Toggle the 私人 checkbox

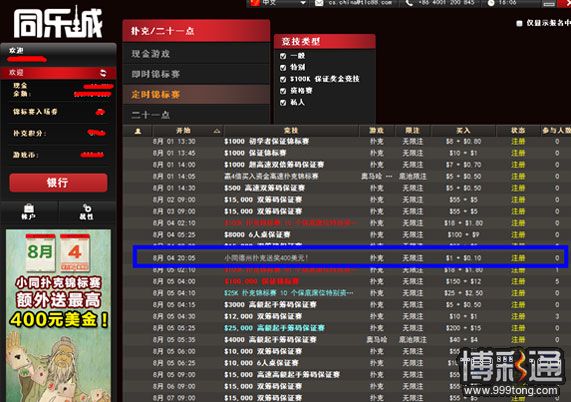tap(283, 103)
